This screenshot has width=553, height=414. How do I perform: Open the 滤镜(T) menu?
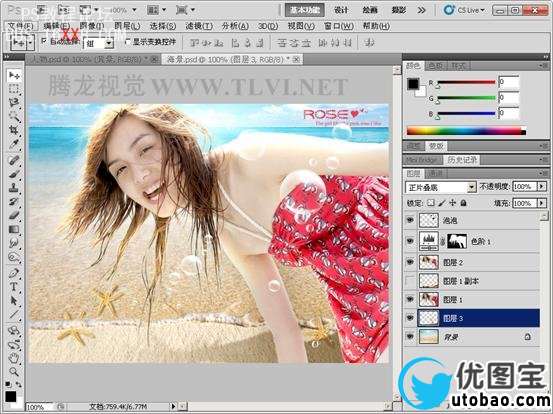199,26
